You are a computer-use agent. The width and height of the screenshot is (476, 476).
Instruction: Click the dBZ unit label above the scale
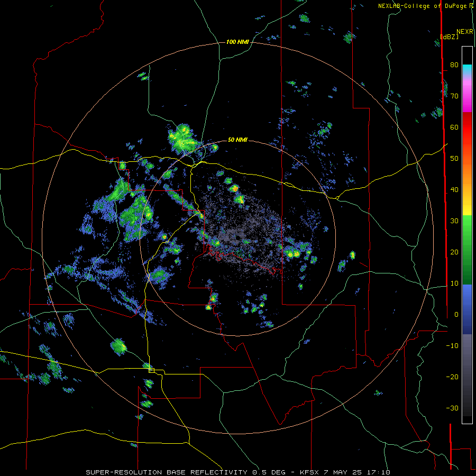(449, 37)
